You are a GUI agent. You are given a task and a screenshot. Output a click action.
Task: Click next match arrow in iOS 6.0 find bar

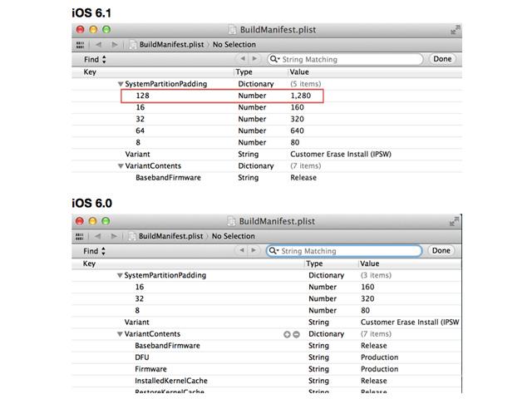tap(254, 250)
